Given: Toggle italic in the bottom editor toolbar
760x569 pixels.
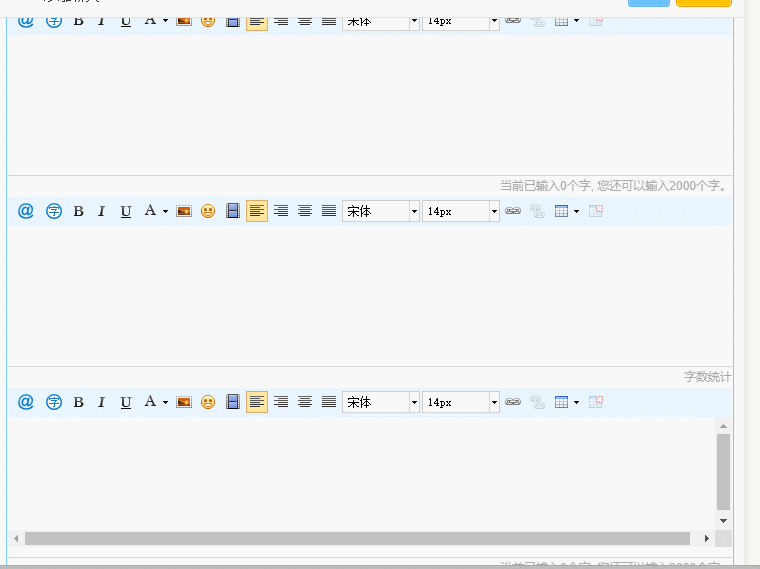Looking at the screenshot, I should point(101,402).
